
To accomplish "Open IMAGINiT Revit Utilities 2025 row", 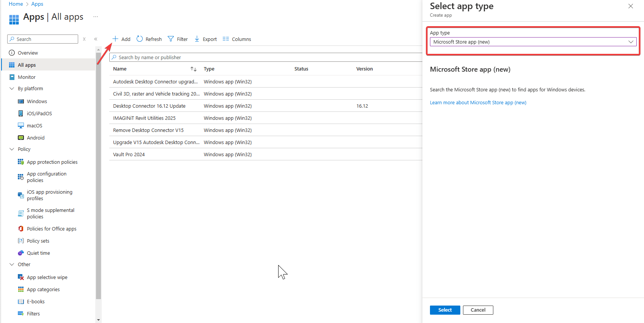I will [266, 118].
